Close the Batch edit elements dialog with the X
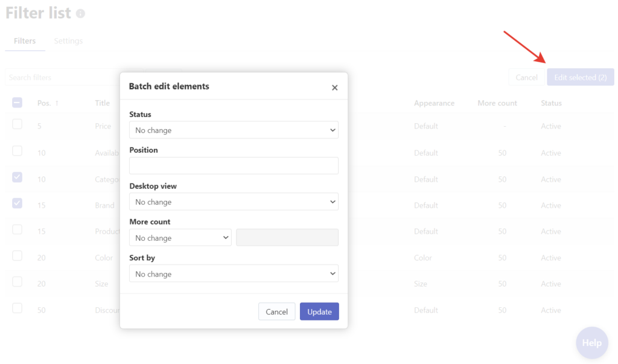Screen dimensions: 618x364 (x=334, y=87)
